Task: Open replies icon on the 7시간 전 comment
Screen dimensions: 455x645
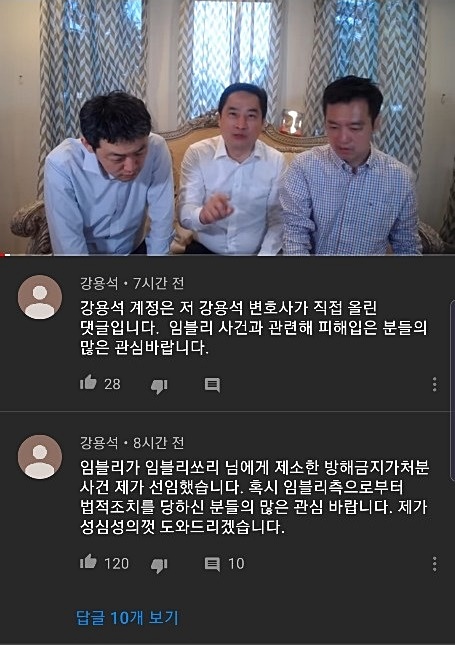Action: (212, 385)
